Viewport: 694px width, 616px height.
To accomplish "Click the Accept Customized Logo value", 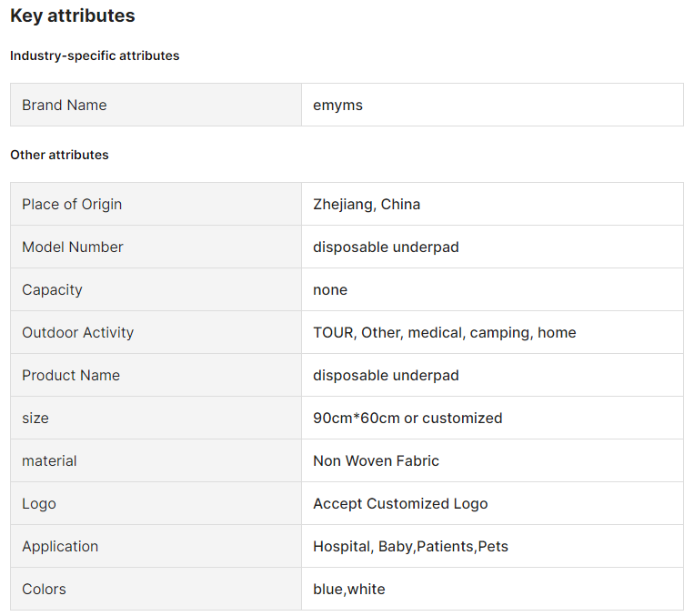I will pos(400,504).
